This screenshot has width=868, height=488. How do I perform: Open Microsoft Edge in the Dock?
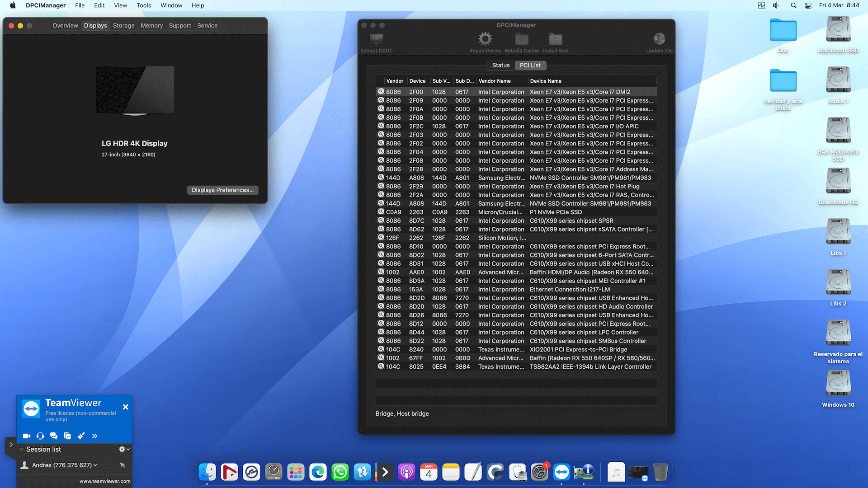click(318, 472)
